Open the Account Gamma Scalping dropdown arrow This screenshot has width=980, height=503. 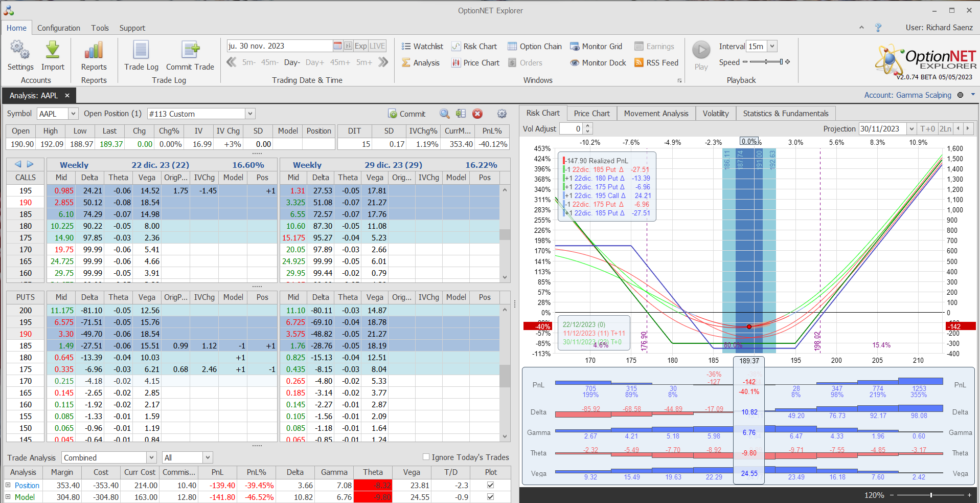(x=973, y=95)
